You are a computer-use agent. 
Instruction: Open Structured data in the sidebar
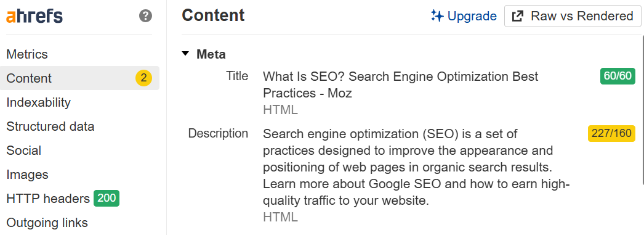click(x=50, y=126)
